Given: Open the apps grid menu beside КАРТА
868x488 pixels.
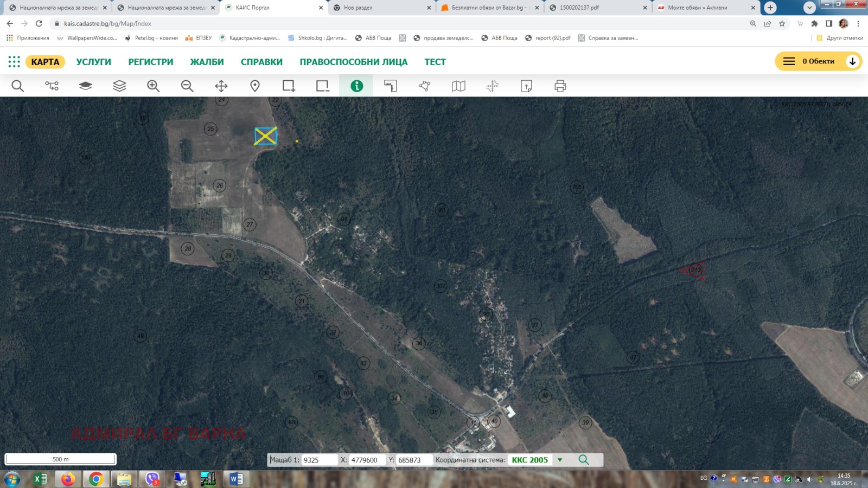Looking at the screenshot, I should tap(14, 62).
